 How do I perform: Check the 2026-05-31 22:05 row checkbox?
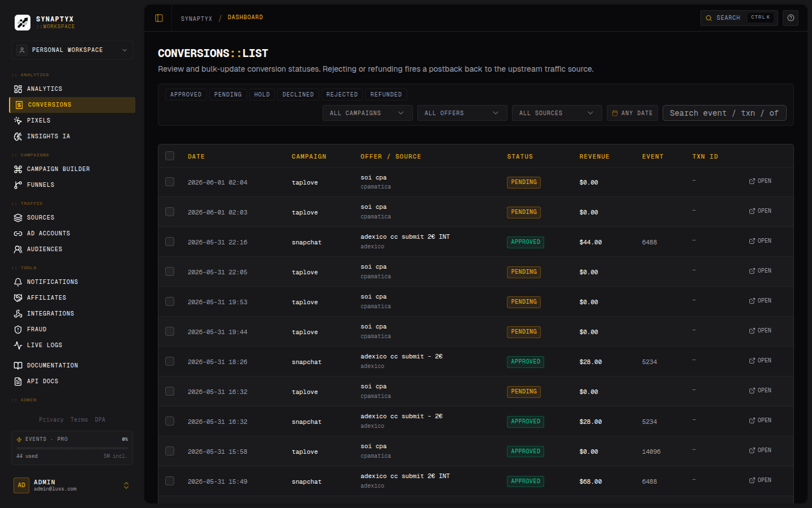(170, 271)
